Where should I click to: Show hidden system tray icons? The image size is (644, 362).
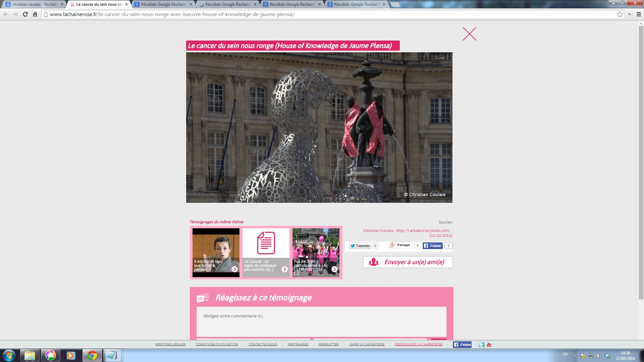(575, 356)
